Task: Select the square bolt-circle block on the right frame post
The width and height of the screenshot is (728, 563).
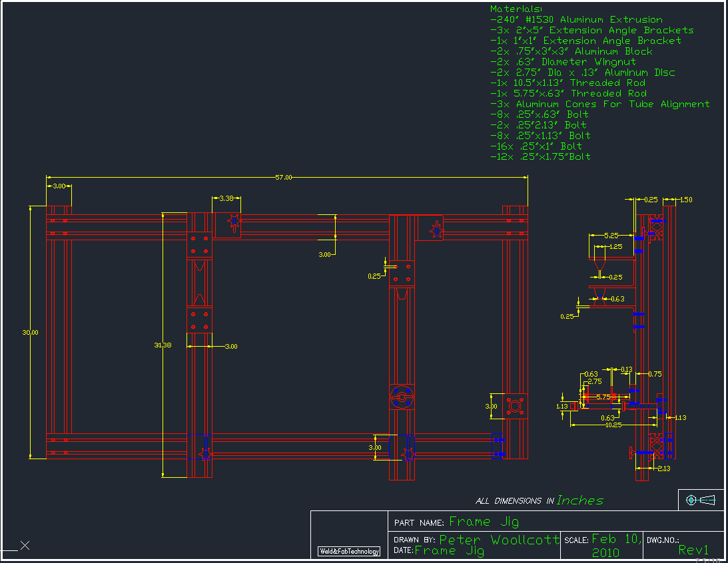Action: [515, 406]
